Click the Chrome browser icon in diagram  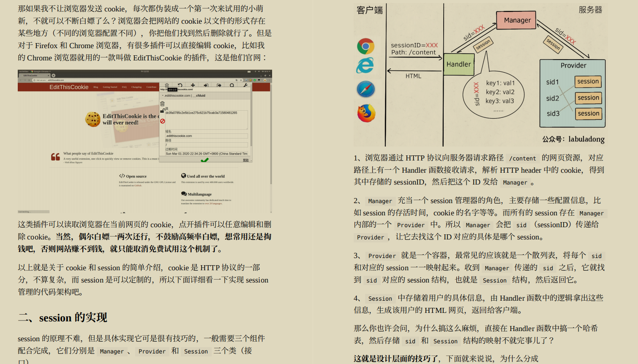pos(365,46)
